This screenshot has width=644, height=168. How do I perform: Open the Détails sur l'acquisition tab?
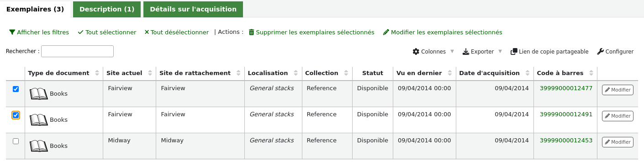point(193,9)
